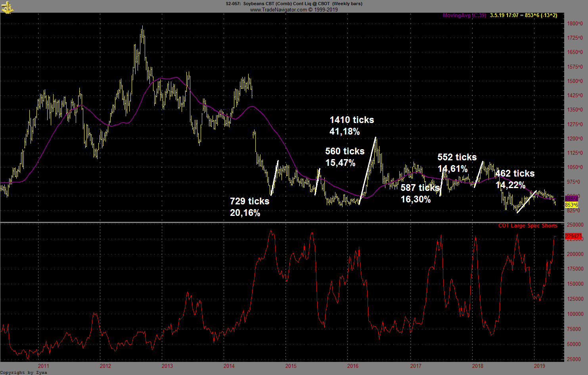Toggle the 729 ticks annotation
The image size is (588, 375).
(250, 207)
